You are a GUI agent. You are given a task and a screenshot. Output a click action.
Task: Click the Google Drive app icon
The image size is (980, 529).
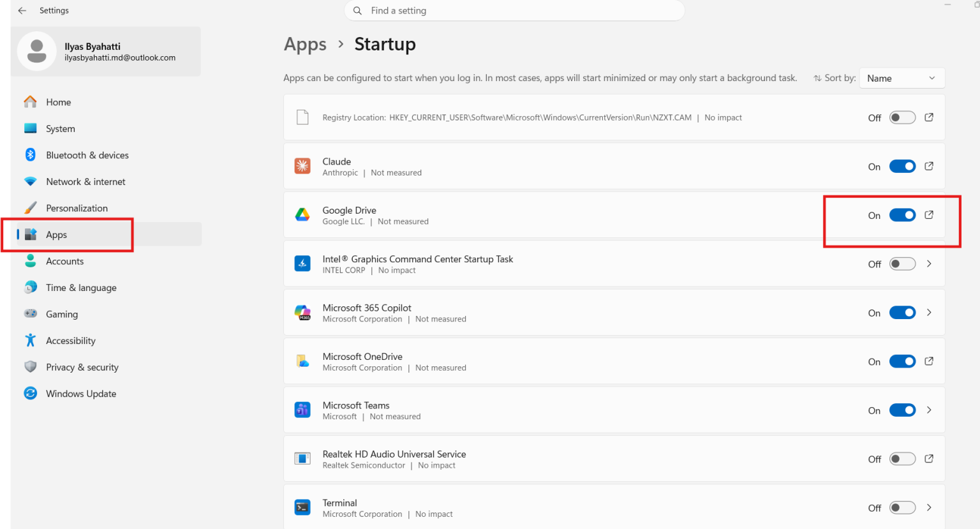tap(302, 215)
